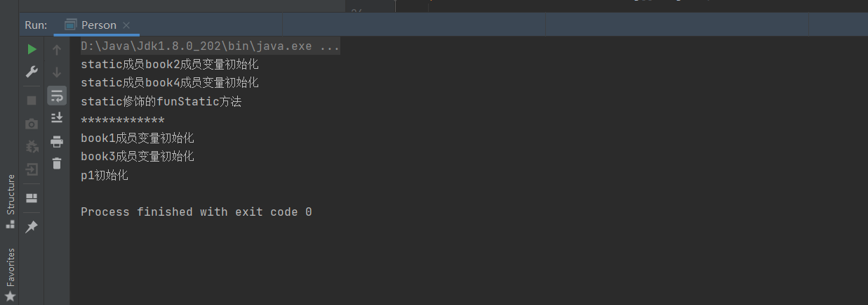Move down the stack trace arrow
The height and width of the screenshot is (305, 868).
pyautogui.click(x=57, y=72)
